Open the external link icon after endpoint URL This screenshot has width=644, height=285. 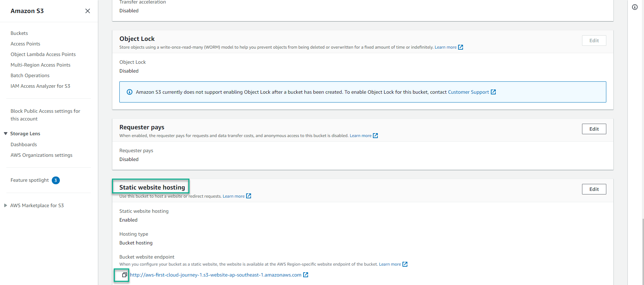[306, 275]
